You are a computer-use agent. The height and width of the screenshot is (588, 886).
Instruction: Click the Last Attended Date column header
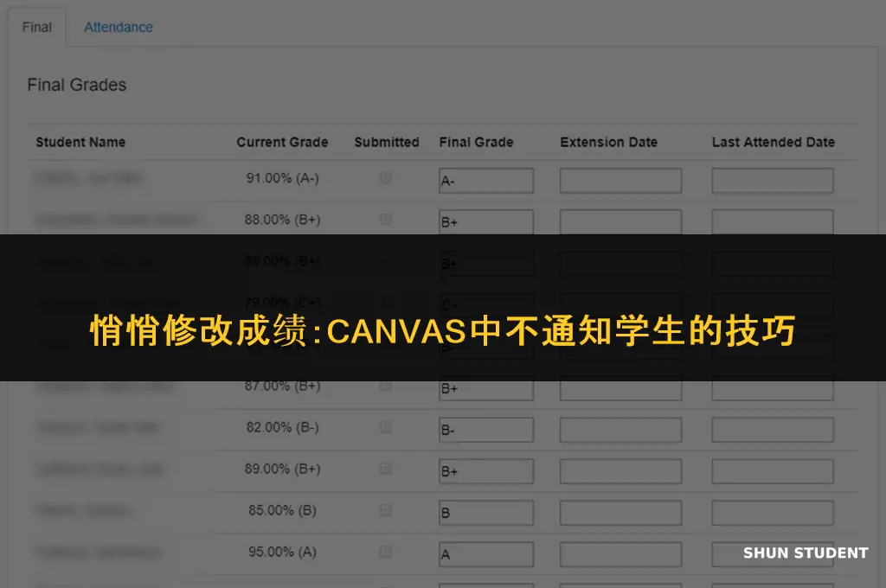pyautogui.click(x=773, y=142)
